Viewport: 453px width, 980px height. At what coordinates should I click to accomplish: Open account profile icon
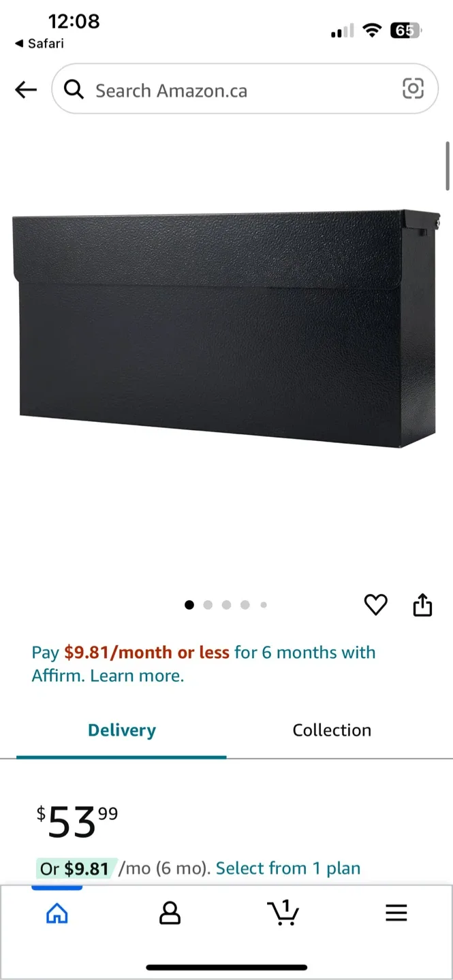[170, 913]
